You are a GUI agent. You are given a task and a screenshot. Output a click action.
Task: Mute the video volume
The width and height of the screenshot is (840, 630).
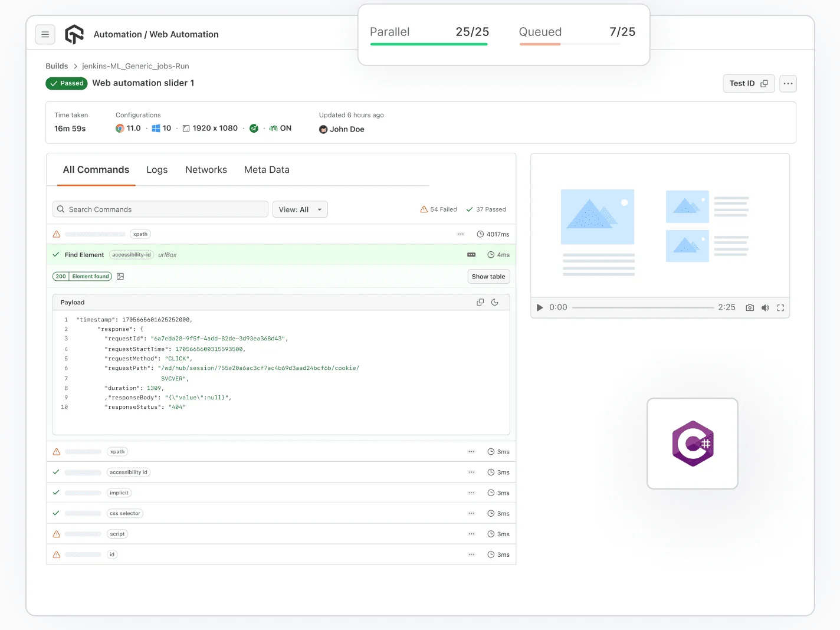[765, 308]
